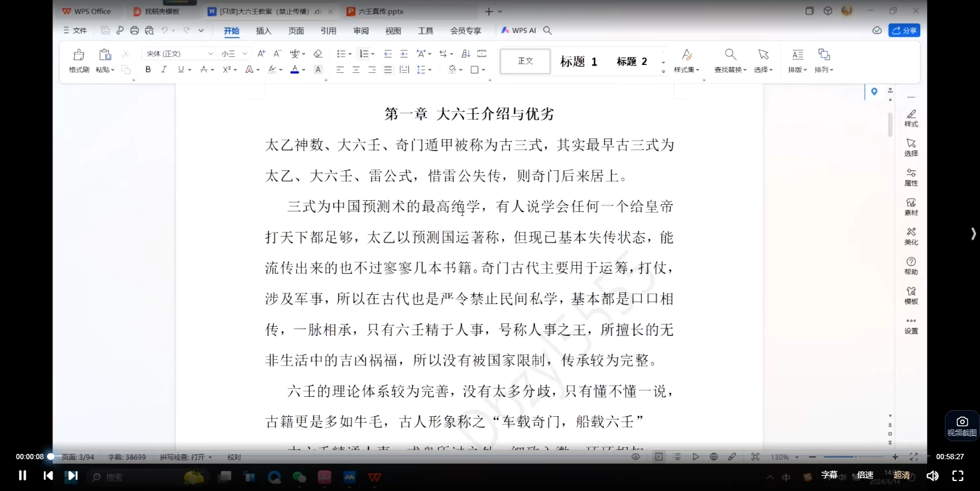
Task: Switch to the 六壬真传.pptx document tab
Action: [382, 11]
